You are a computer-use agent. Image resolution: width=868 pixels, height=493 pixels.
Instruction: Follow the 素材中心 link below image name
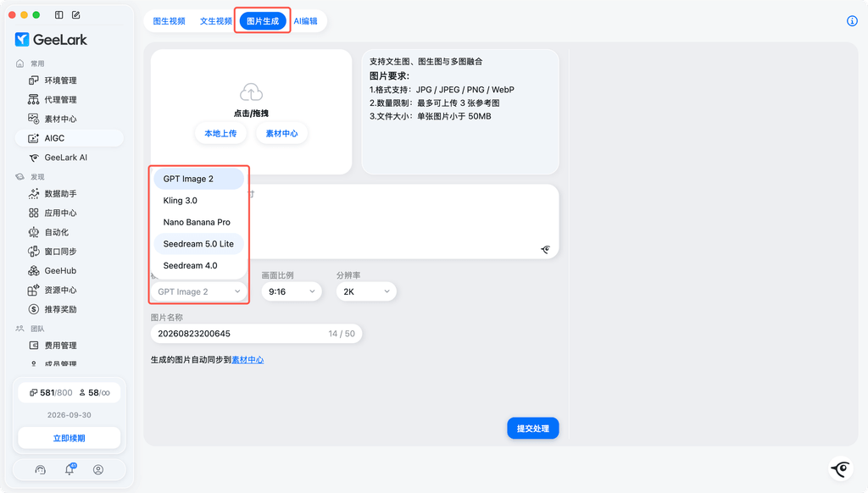(x=248, y=360)
